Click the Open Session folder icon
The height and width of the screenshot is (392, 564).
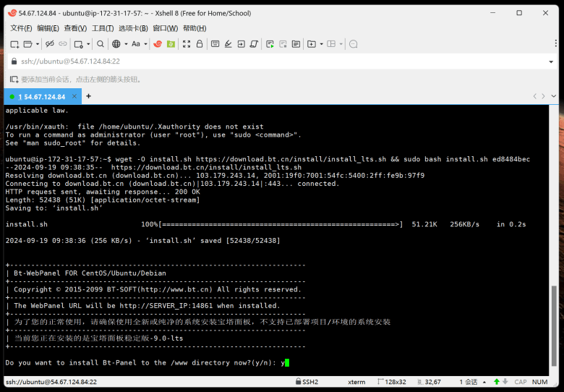tap(27, 44)
